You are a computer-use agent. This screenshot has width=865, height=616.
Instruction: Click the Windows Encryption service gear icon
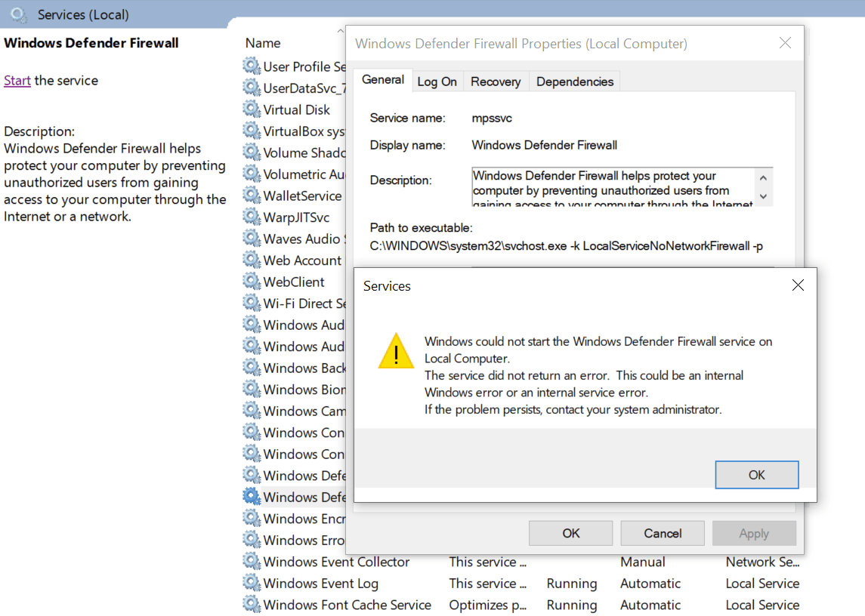pyautogui.click(x=252, y=518)
